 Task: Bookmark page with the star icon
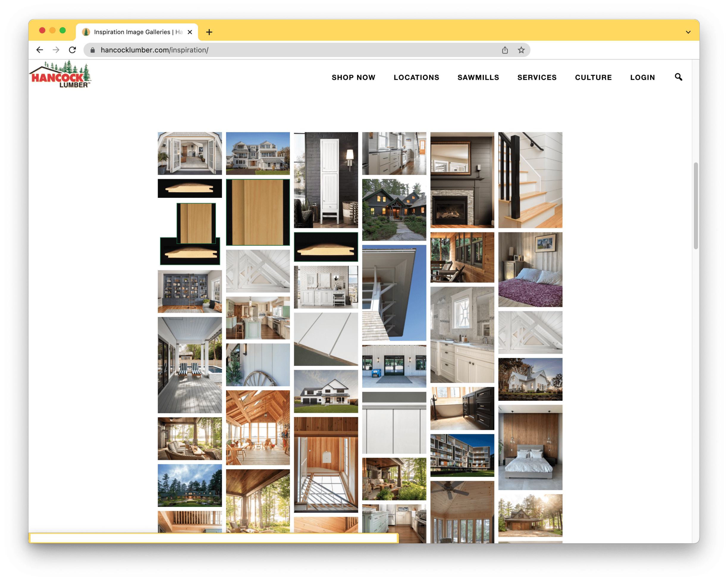tap(521, 50)
